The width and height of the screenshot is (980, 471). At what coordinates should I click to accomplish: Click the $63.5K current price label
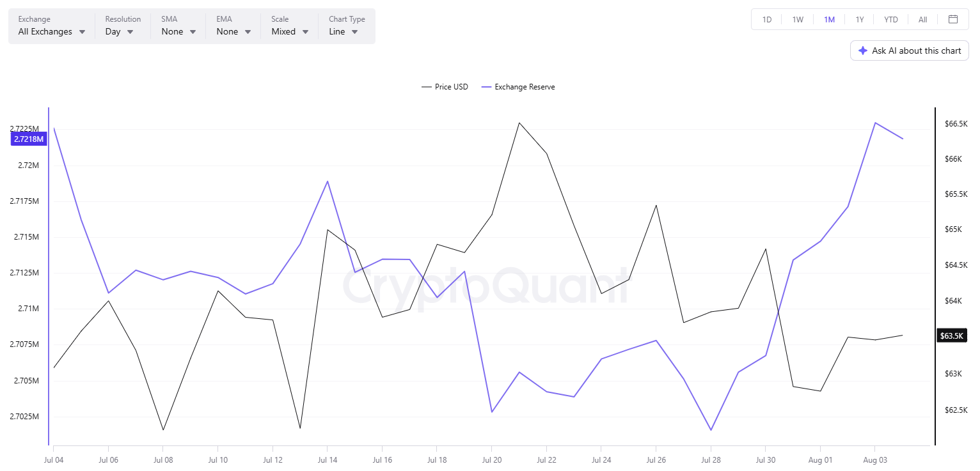point(951,336)
